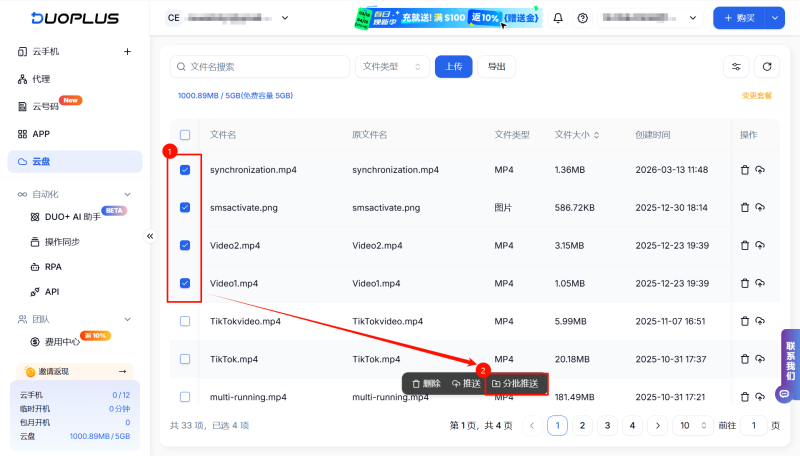Click plus icon next to 云手机

coord(127,52)
